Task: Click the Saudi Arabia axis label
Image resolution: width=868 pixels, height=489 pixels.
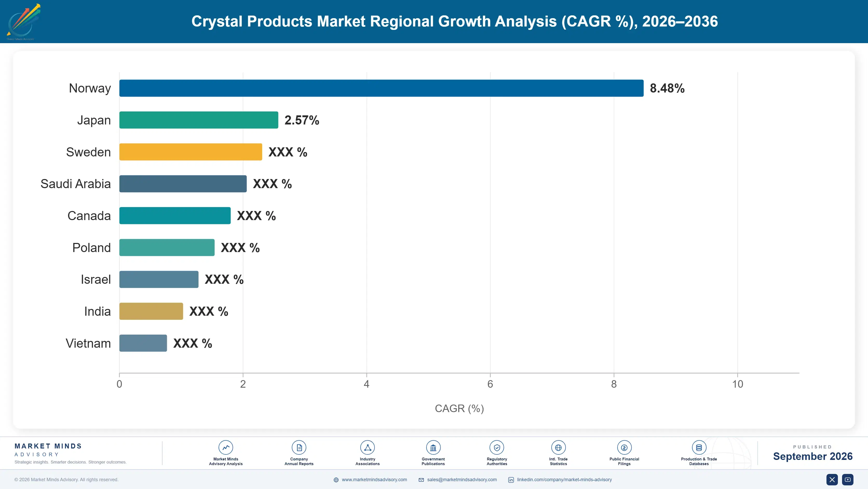Action: (76, 184)
